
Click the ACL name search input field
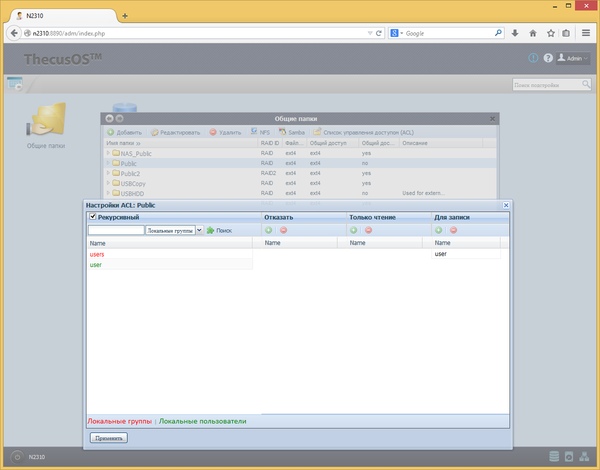click(115, 230)
